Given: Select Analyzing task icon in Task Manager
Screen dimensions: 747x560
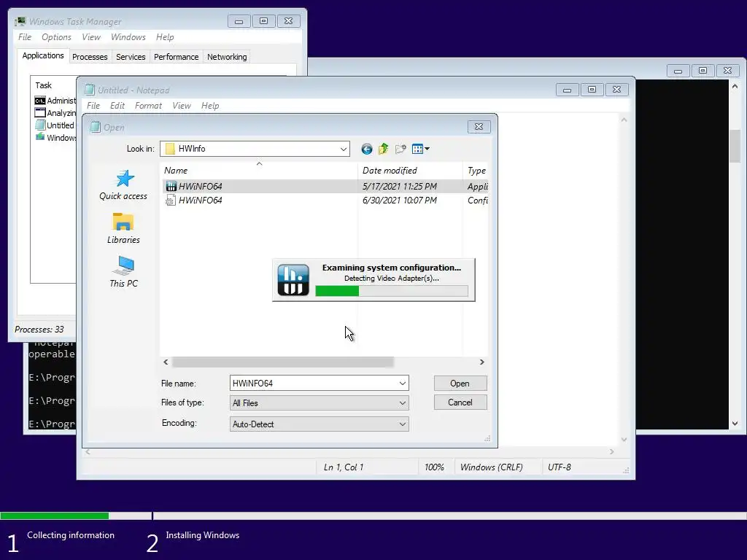Looking at the screenshot, I should point(40,113).
